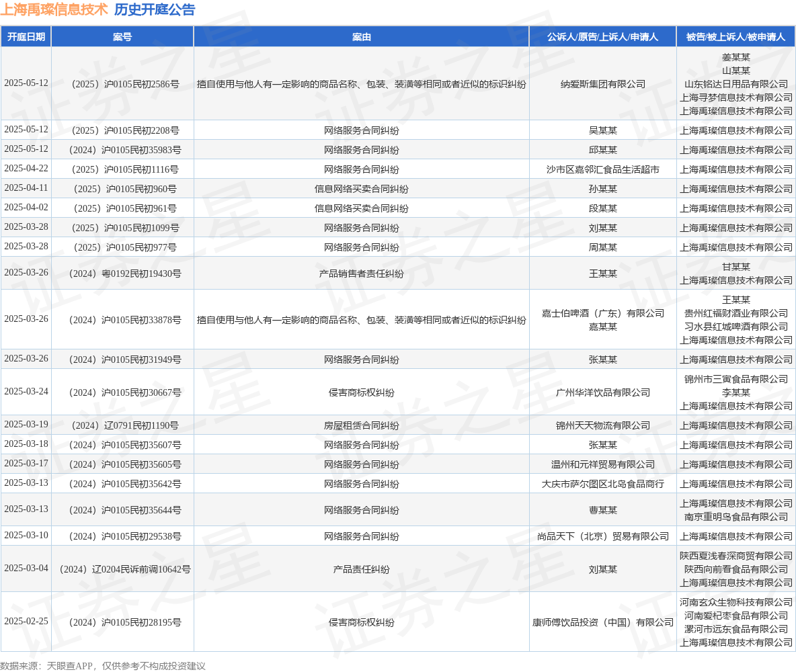This screenshot has width=796, height=672.
Task: Select case number (2024)沪0105民初35605号
Action: point(122,465)
